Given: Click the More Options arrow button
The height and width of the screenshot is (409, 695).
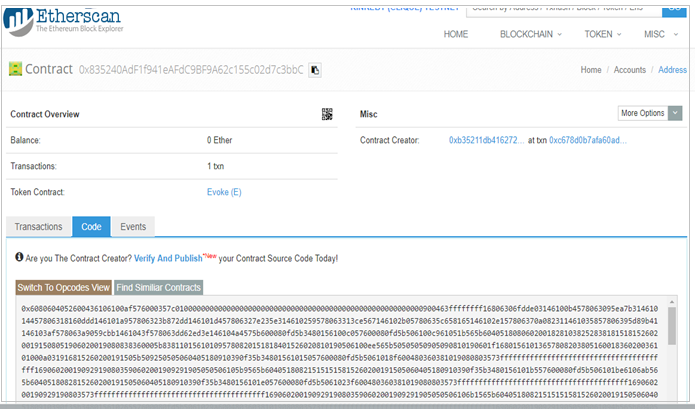Looking at the screenshot, I should click(675, 113).
